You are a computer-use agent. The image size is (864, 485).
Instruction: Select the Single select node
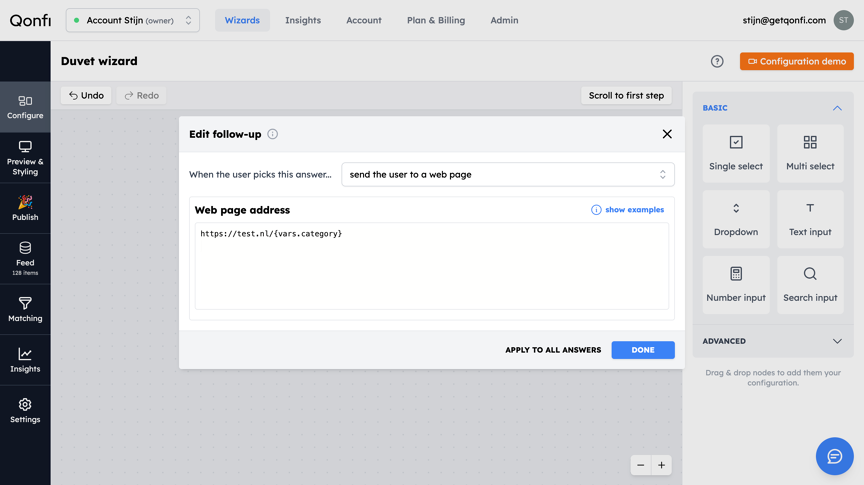coord(736,153)
